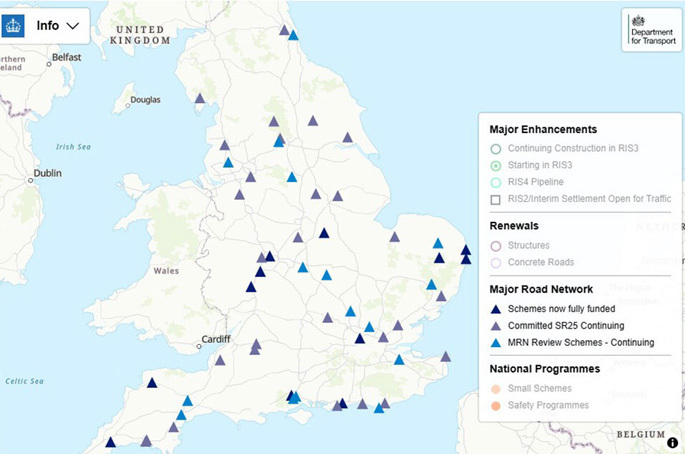Select the lone dark navy triangle in the East Midlands
This screenshot has width=685, height=454.
click(324, 233)
